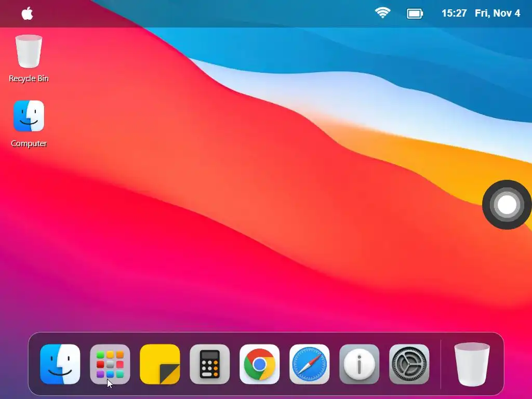
Task: Open the Info app in dock
Action: 360,364
